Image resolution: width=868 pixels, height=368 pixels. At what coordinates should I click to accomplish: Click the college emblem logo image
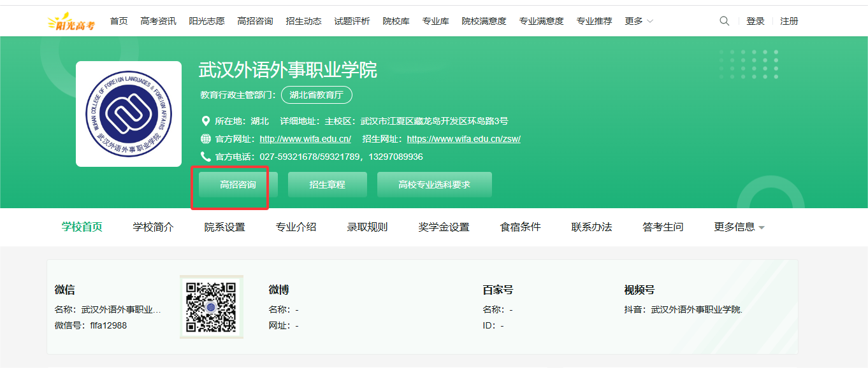tap(129, 114)
